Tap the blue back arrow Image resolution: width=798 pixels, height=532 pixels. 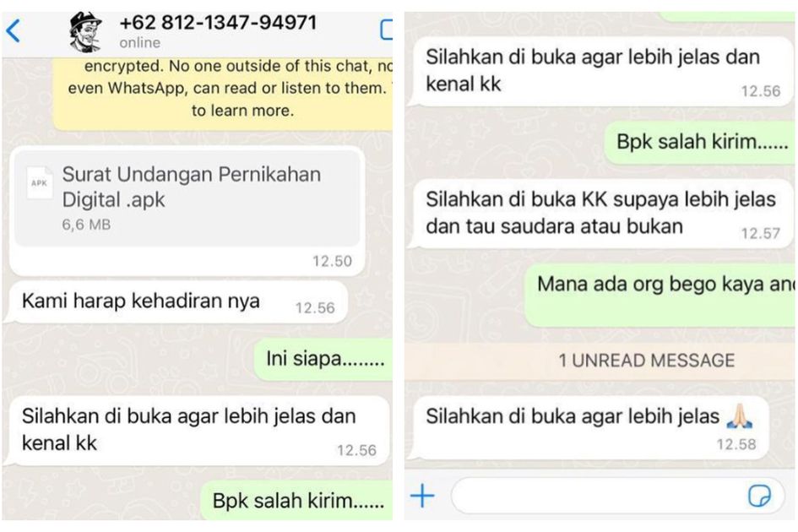[x=14, y=30]
